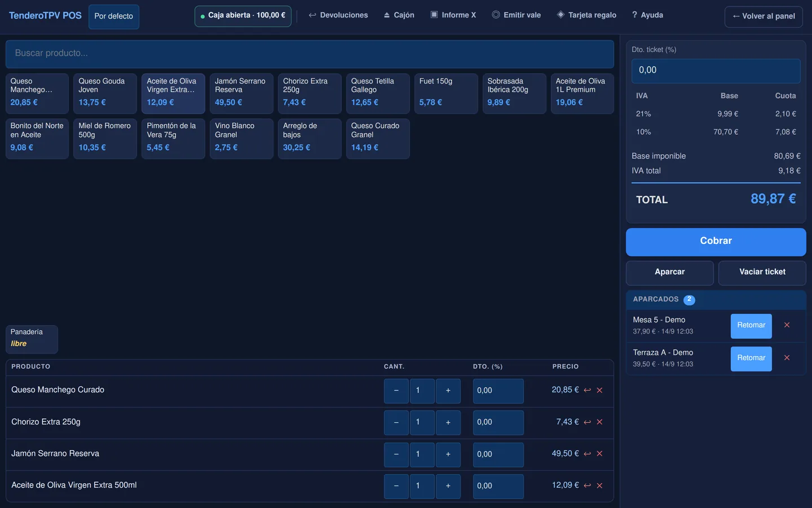The height and width of the screenshot is (508, 812).
Task: Add Miel de Romero 500g tile
Action: pos(105,139)
